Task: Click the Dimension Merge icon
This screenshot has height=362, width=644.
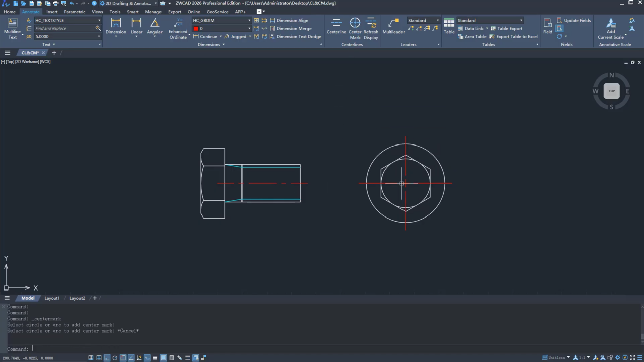Action: 272,29
